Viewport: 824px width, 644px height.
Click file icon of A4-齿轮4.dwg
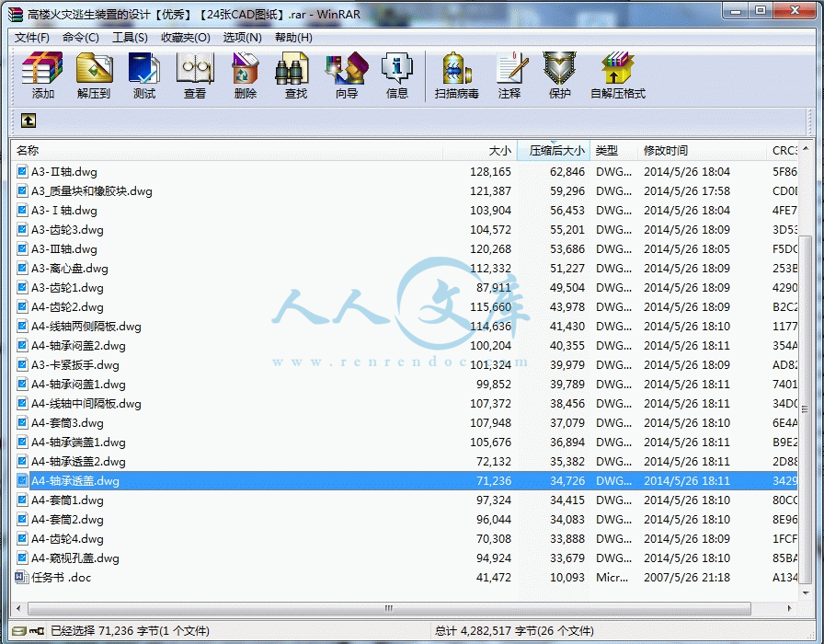click(22, 538)
